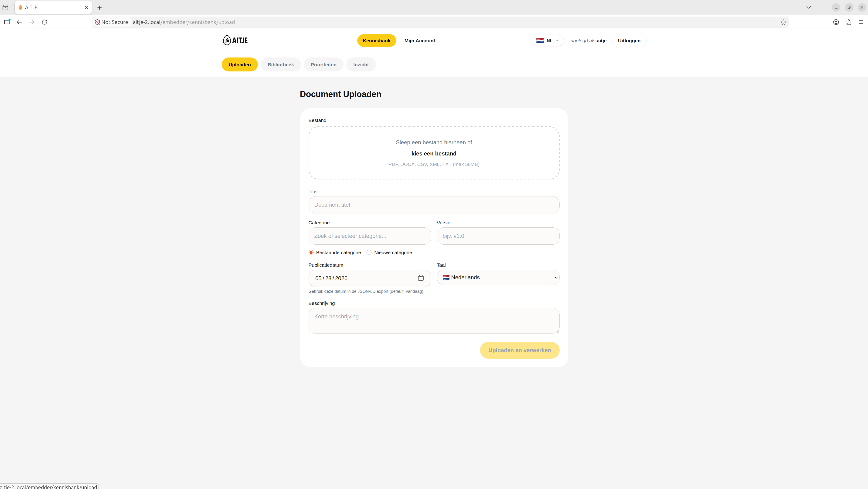The width and height of the screenshot is (868, 489).
Task: Close the AITJE browser tab
Action: [x=86, y=7]
